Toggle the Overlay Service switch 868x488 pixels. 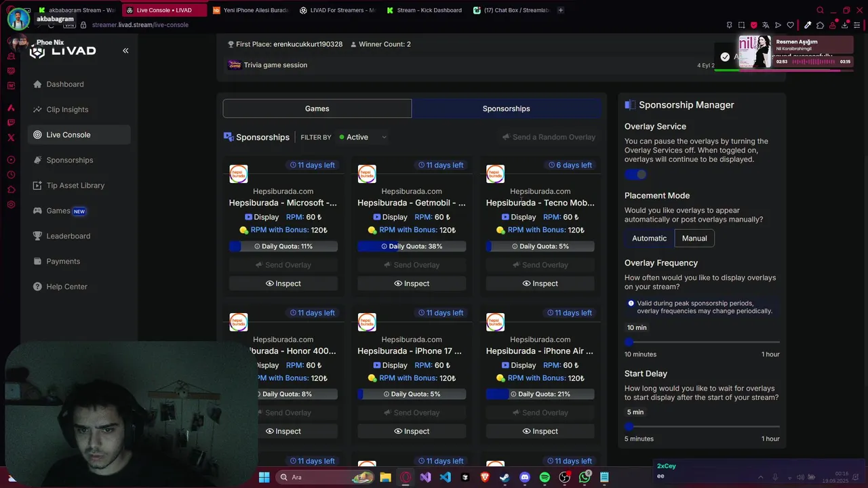coord(635,174)
